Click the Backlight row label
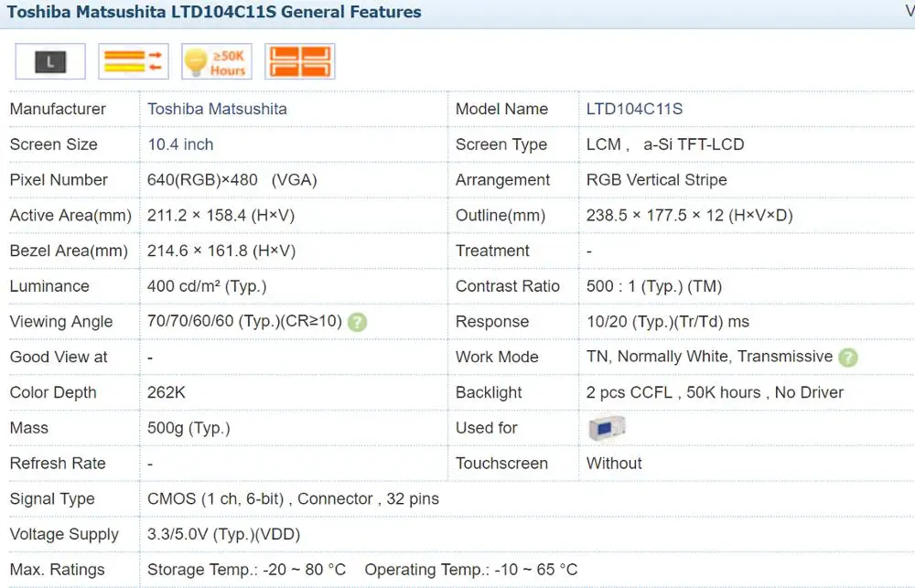Image resolution: width=915 pixels, height=588 pixels. (489, 392)
